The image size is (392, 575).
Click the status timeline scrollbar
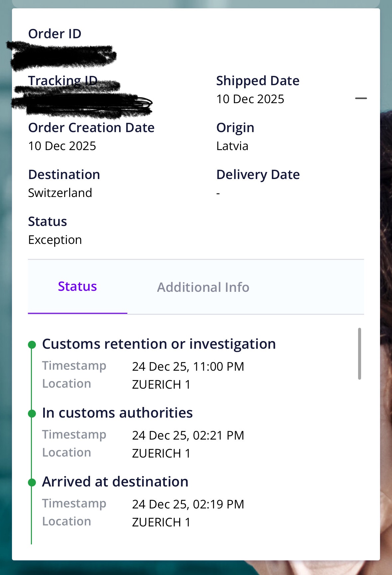coord(359,353)
